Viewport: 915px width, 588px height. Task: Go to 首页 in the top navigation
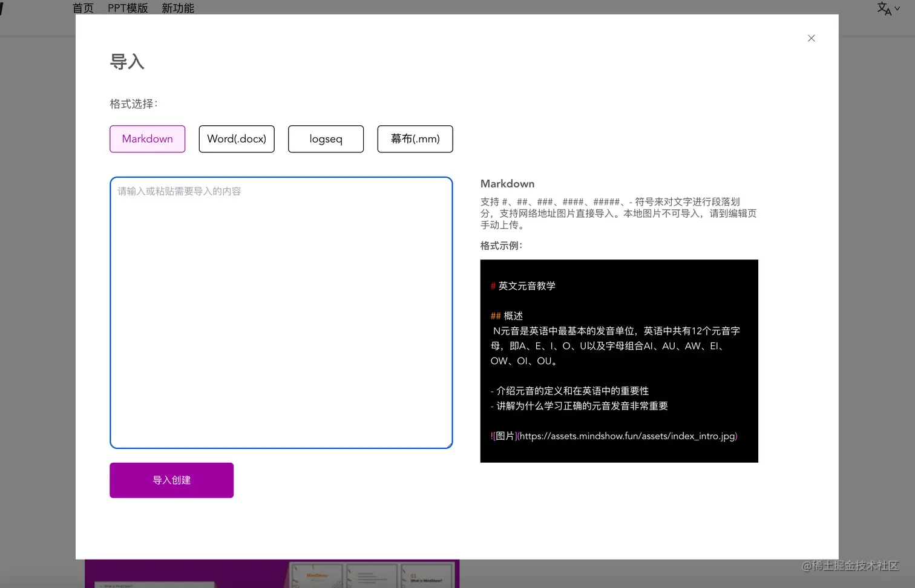pyautogui.click(x=83, y=8)
